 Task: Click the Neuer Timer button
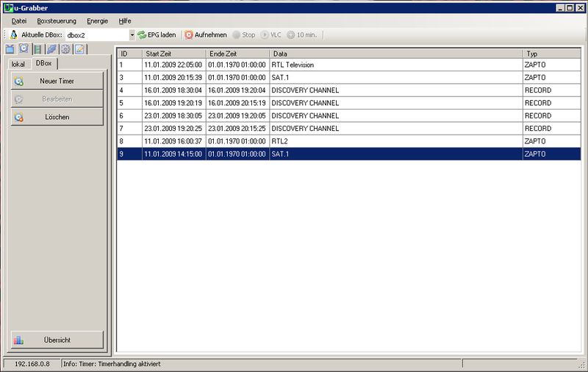coord(57,81)
